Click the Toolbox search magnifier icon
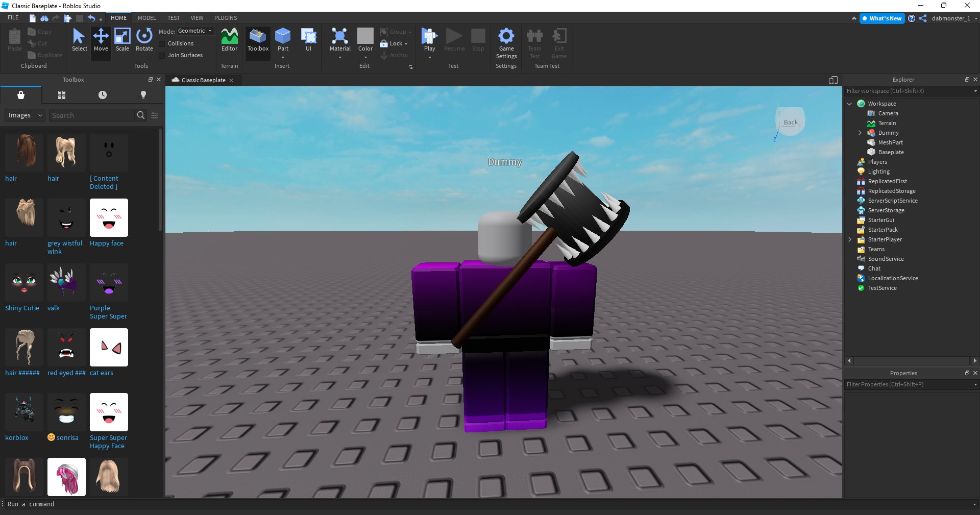Image resolution: width=980 pixels, height=515 pixels. (141, 115)
